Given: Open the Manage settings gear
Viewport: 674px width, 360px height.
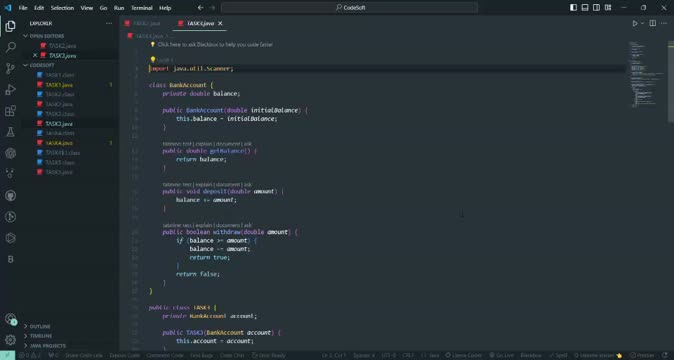Looking at the screenshot, I should click(x=10, y=340).
